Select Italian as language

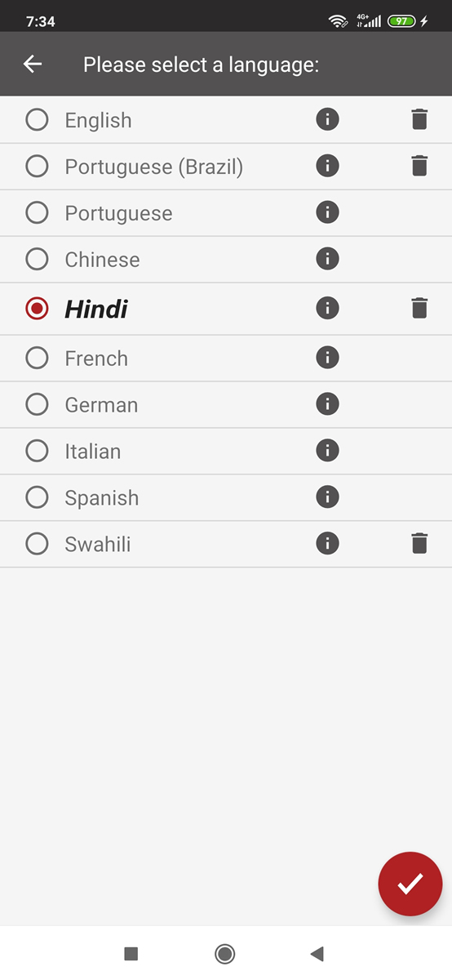[x=37, y=451]
